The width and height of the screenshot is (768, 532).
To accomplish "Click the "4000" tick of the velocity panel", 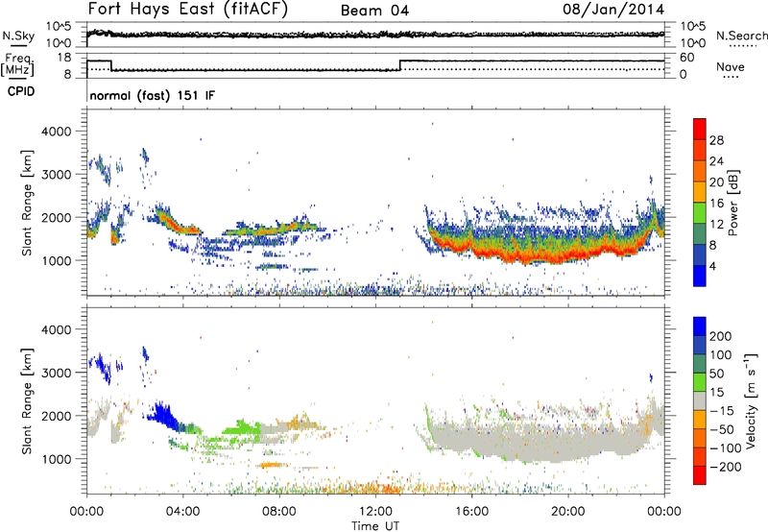I will pyautogui.click(x=56, y=329).
